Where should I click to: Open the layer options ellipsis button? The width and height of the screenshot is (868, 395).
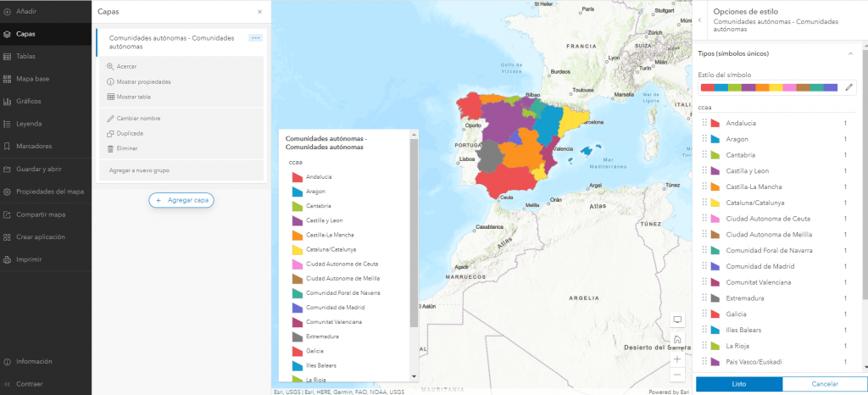coord(255,37)
